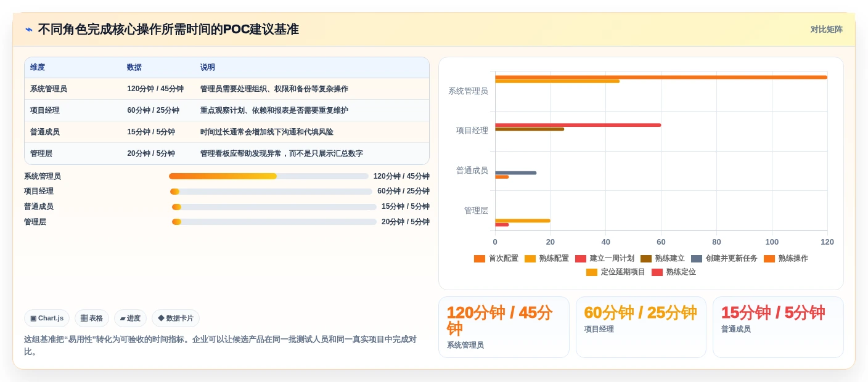Click table value 20分钟 / 5分钟
868x382 pixels.
(151, 154)
